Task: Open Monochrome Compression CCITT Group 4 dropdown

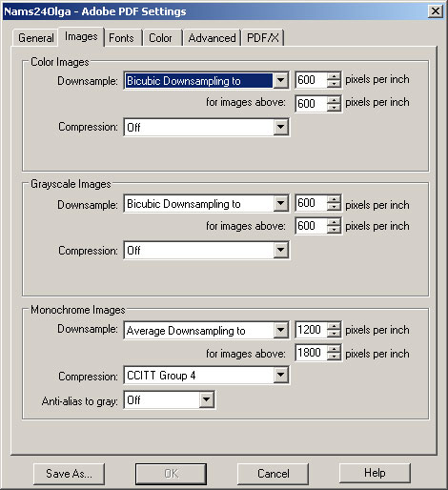Action: (206, 376)
